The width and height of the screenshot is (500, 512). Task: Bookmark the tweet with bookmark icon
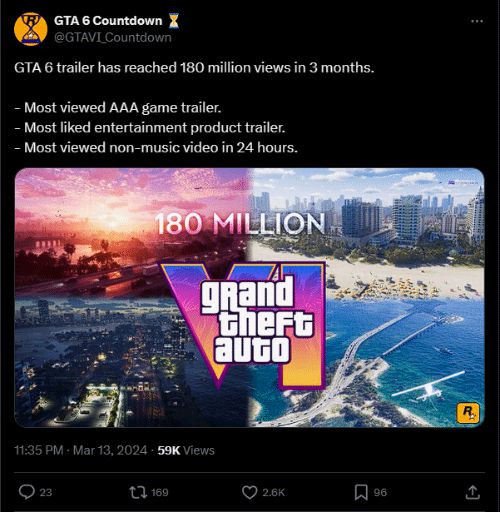click(x=361, y=492)
